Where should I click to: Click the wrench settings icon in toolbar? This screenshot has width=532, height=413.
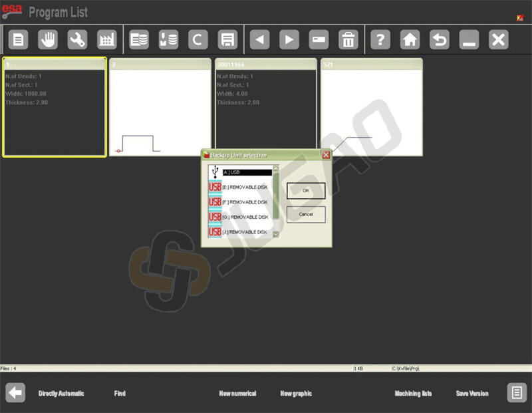tap(77, 40)
